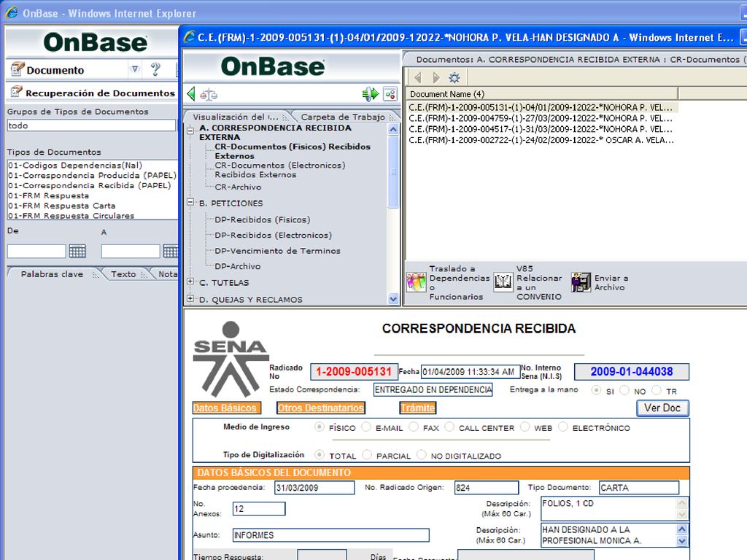Click tree panel scroll up arrow
747x560 pixels.
[x=393, y=129]
